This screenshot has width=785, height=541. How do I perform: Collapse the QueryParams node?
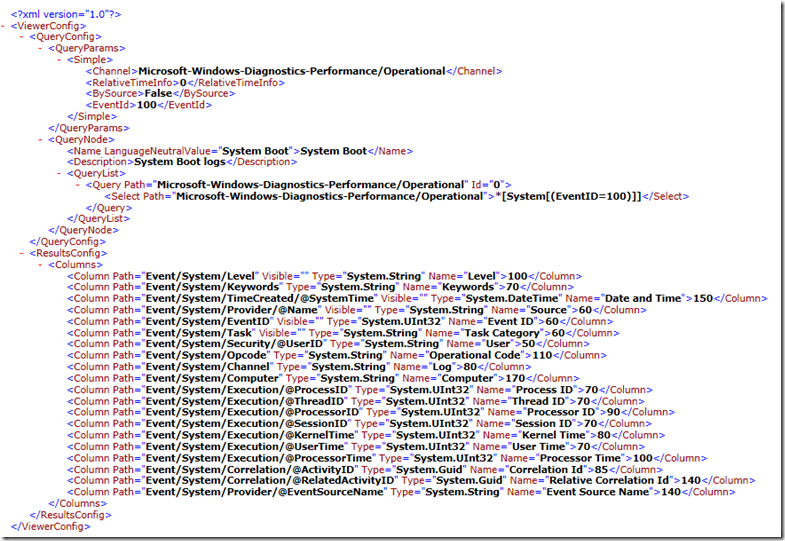(x=41, y=48)
